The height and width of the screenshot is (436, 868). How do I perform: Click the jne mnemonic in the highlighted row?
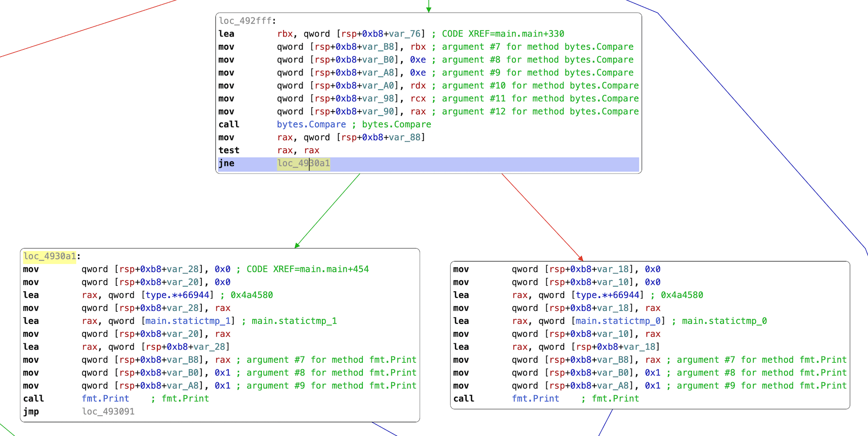tap(226, 164)
